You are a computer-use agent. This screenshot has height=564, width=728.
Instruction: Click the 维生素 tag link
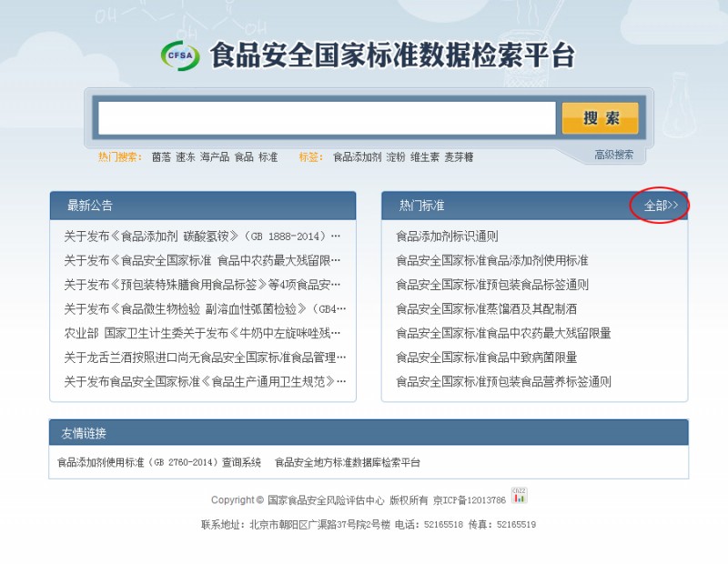coord(424,157)
